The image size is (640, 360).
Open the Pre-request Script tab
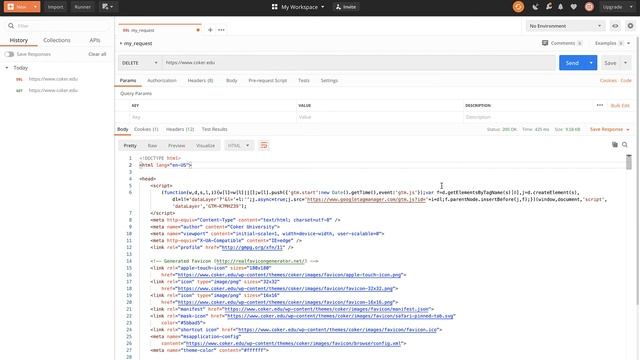[267, 80]
